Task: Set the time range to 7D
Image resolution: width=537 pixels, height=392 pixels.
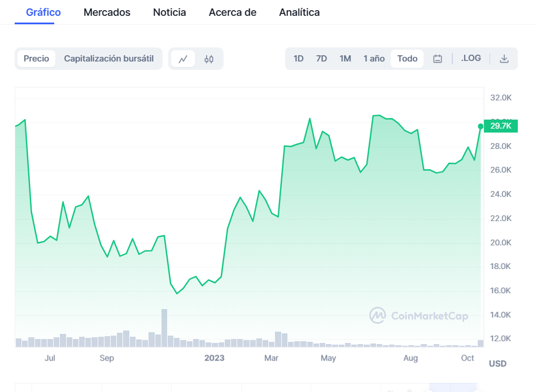Action: coord(321,59)
